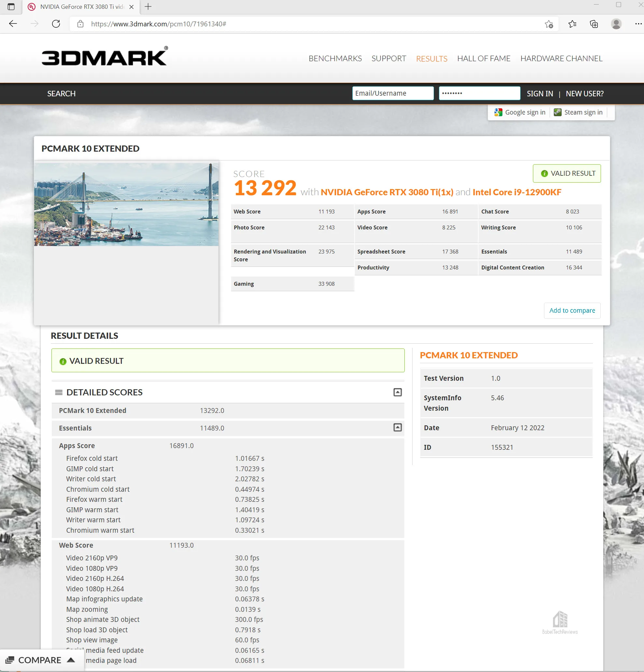
Task: Open a new browser tab
Action: click(x=148, y=7)
